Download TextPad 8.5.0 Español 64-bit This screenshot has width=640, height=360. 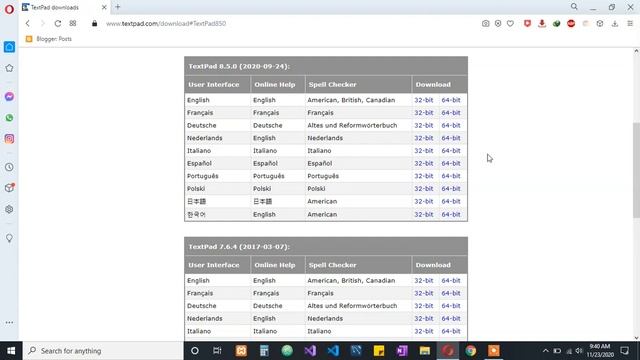pyautogui.click(x=451, y=163)
